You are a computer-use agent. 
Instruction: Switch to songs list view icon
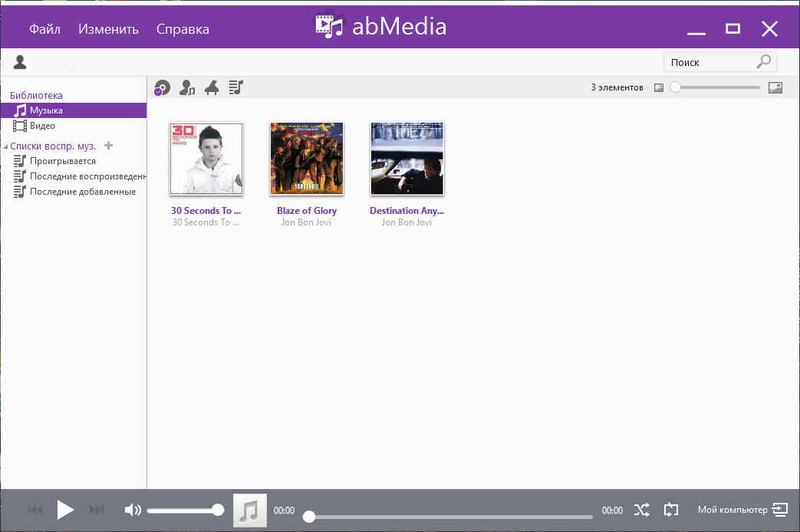coord(235,87)
